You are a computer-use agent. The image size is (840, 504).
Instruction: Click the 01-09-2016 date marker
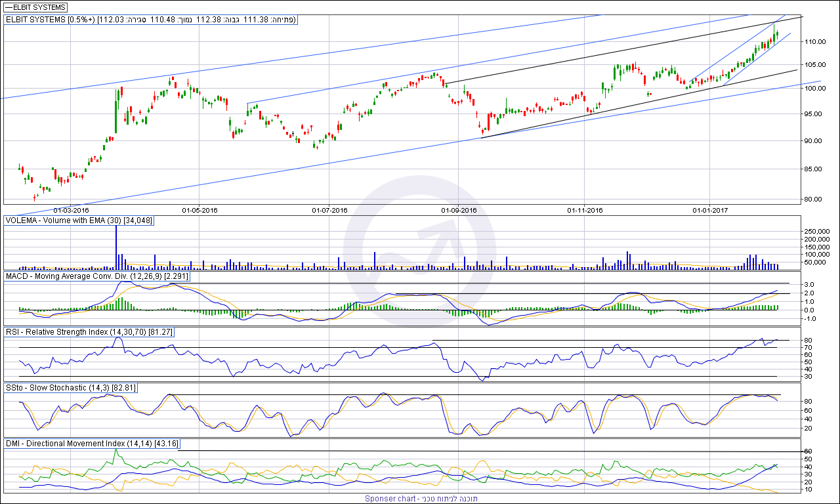(x=459, y=211)
